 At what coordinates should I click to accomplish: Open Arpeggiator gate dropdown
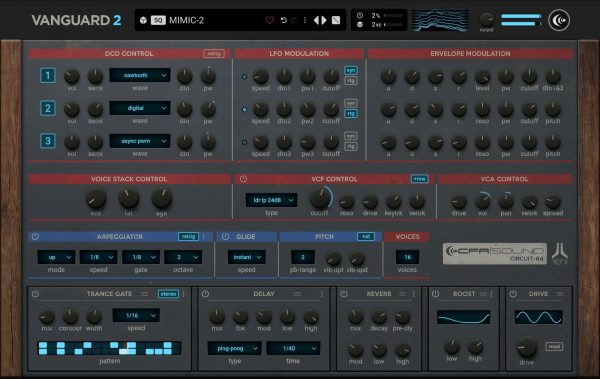pos(141,257)
